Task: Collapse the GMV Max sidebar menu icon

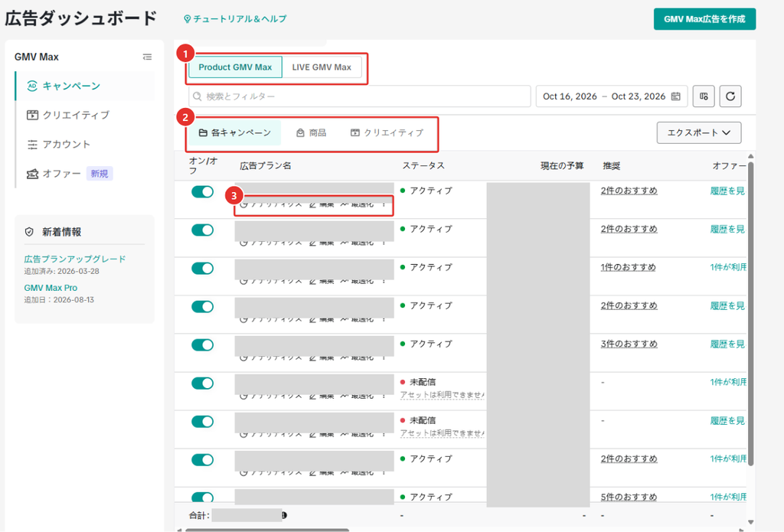Action: point(147,57)
